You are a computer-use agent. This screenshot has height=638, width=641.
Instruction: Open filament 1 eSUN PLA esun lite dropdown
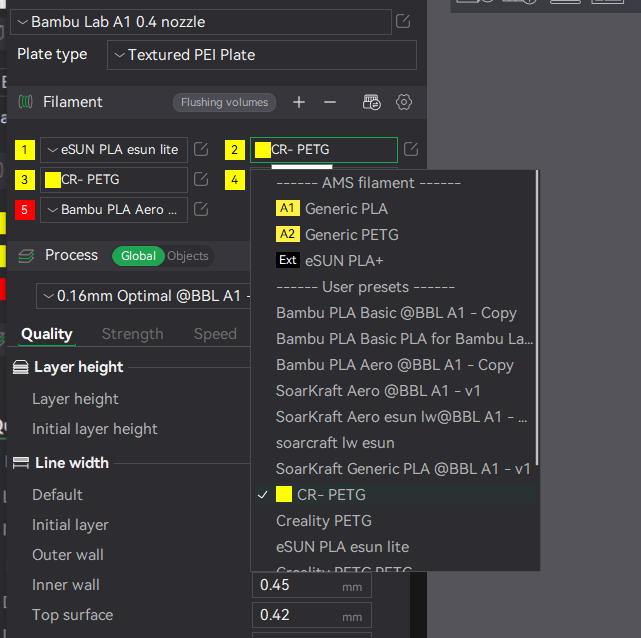(114, 150)
